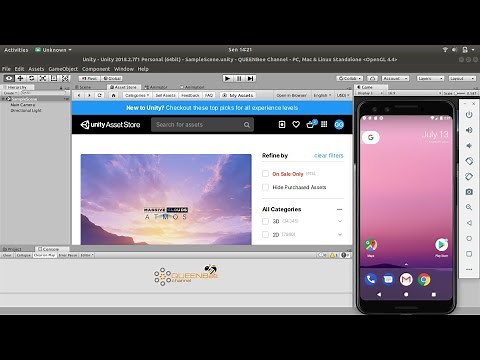Open the Help menu
This screenshot has height=360, width=480.
143,69
